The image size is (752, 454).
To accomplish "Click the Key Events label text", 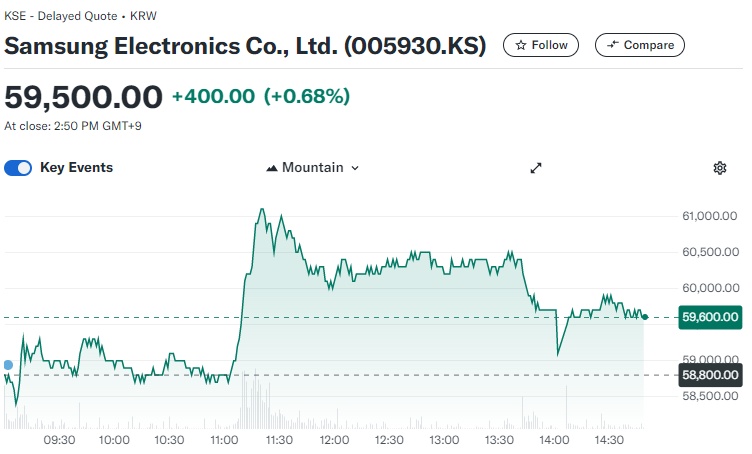I will pos(76,168).
